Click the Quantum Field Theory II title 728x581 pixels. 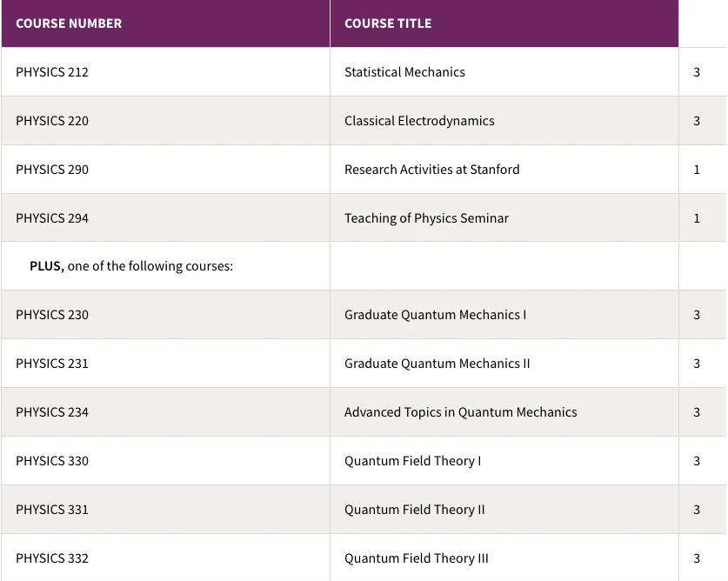coord(414,510)
